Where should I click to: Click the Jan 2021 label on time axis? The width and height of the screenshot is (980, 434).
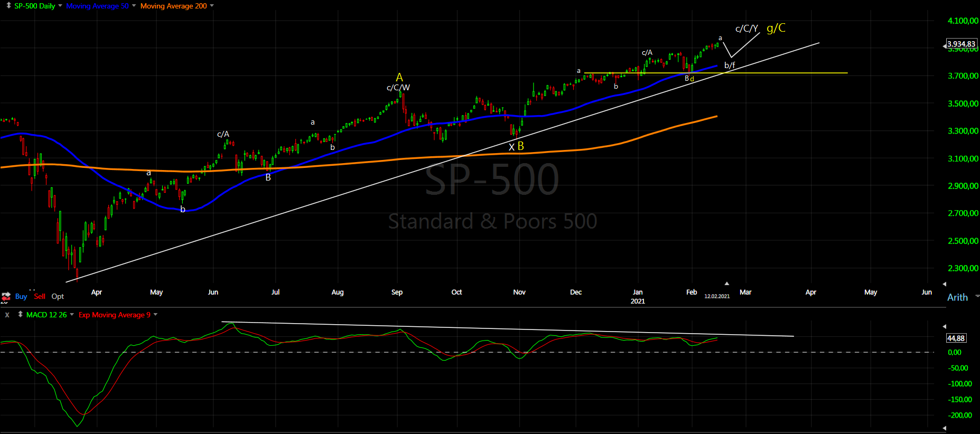tap(638, 296)
